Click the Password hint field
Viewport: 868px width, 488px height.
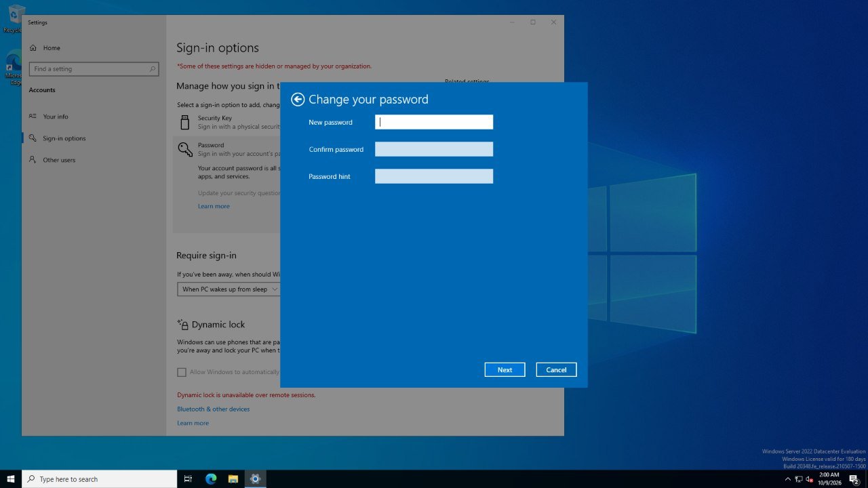click(434, 176)
